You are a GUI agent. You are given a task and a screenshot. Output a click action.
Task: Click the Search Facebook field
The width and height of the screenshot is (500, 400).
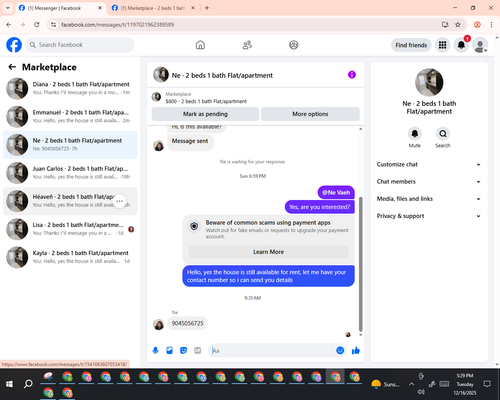(x=80, y=45)
